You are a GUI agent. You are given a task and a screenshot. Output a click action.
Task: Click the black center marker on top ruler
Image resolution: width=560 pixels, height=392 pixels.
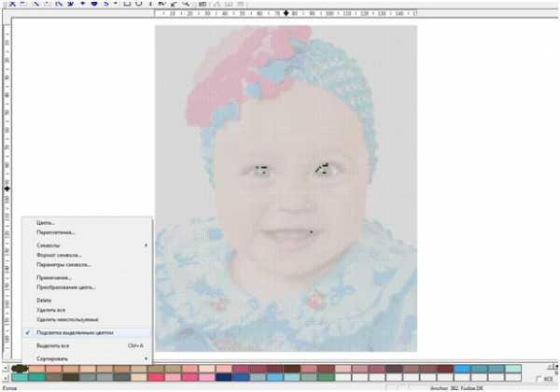point(287,14)
